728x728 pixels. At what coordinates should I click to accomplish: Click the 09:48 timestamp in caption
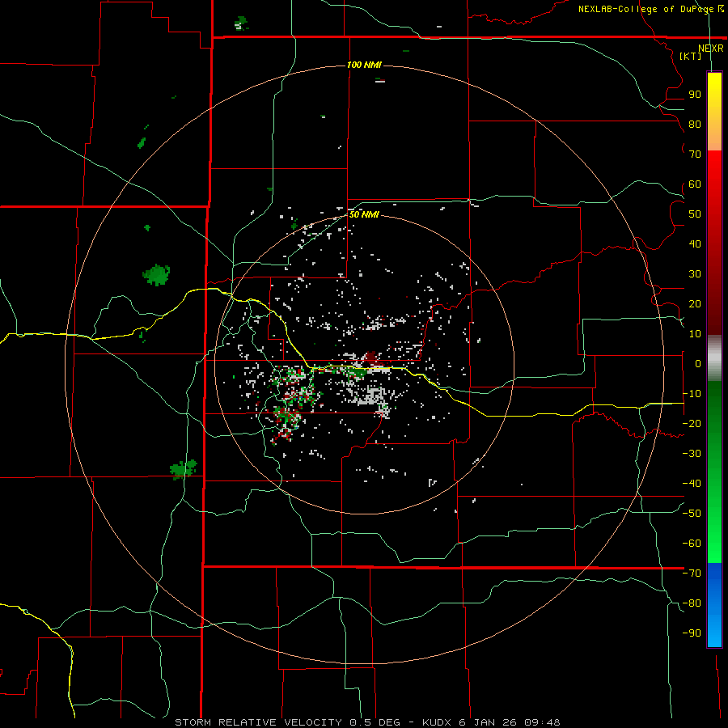coord(542,722)
